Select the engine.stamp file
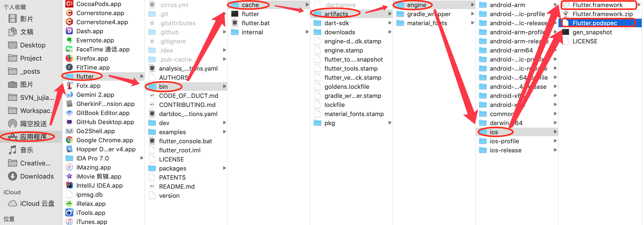The image size is (644, 225). (x=352, y=50)
